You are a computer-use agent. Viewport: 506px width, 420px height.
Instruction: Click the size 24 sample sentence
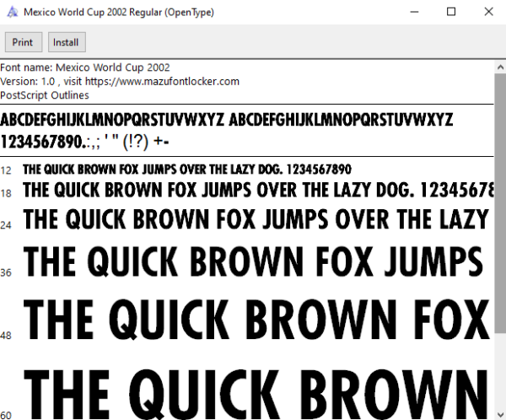(256, 219)
